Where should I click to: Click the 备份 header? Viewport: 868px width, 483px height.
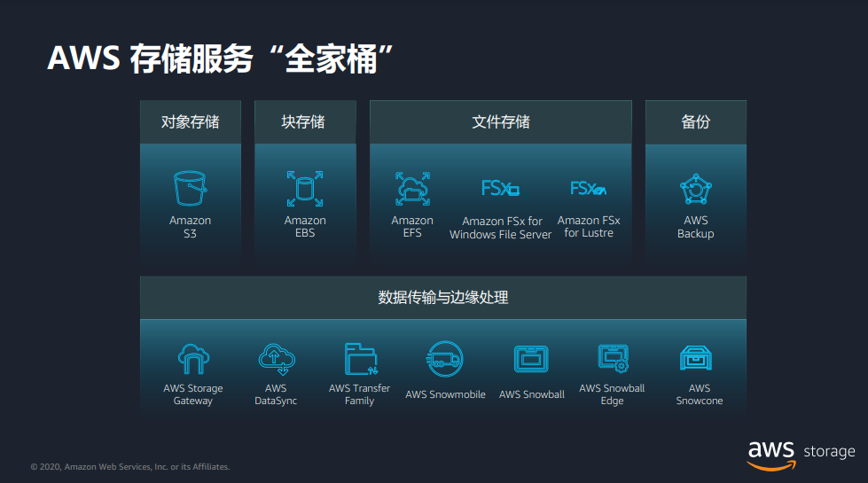click(696, 121)
